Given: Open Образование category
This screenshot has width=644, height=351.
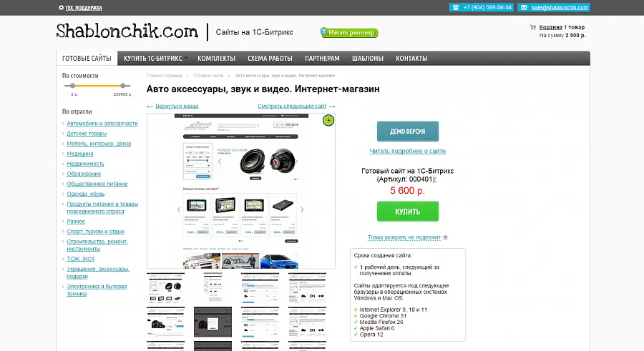Looking at the screenshot, I should [84, 174].
